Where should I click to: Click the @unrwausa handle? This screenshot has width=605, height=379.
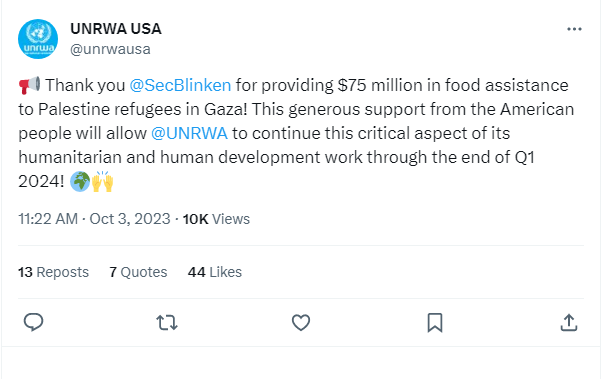tap(110, 49)
